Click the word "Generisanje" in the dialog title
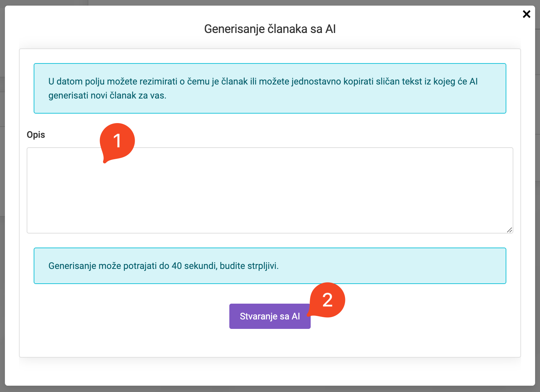 pos(234,29)
